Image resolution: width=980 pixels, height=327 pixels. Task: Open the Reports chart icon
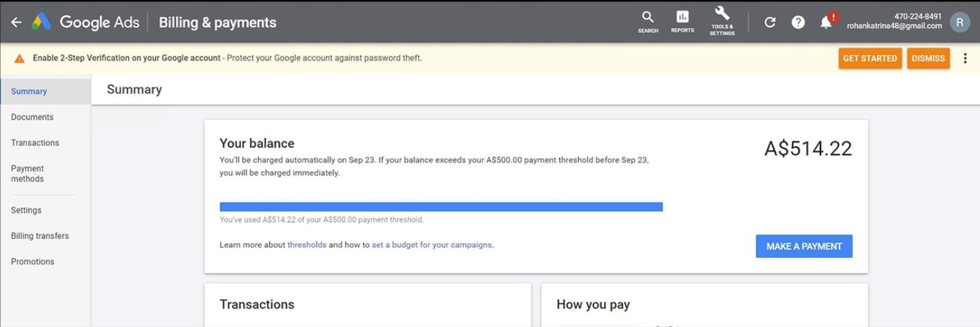point(682,18)
